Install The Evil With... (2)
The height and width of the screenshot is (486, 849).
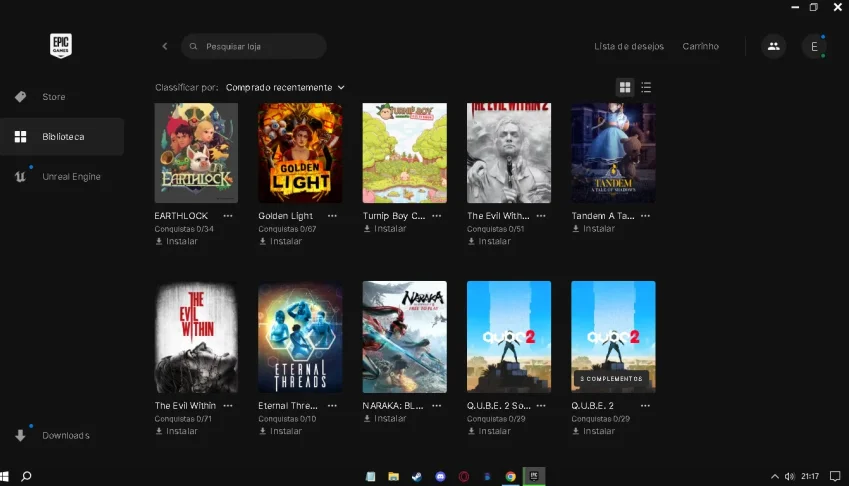tap(489, 241)
